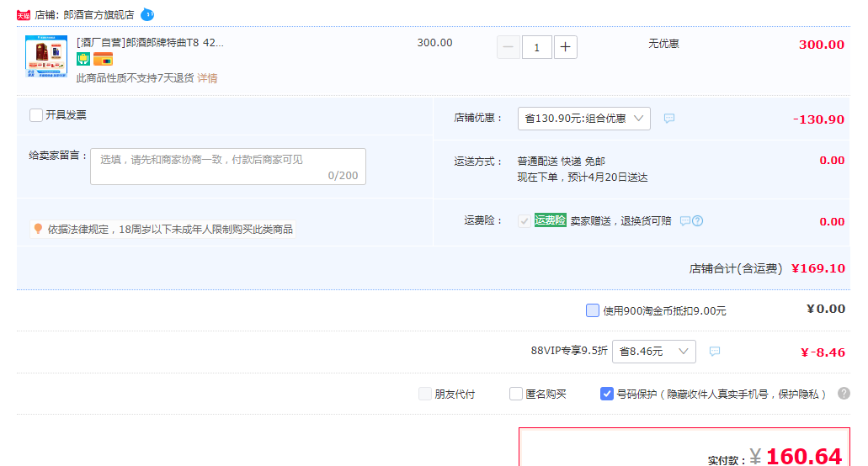Toggle the 运费险 shipping insurance checkbox
Image resolution: width=868 pixels, height=466 pixels.
[524, 221]
